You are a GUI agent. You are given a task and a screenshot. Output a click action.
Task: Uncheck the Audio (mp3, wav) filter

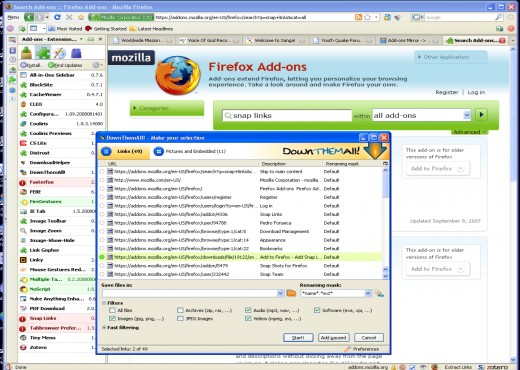(x=248, y=310)
